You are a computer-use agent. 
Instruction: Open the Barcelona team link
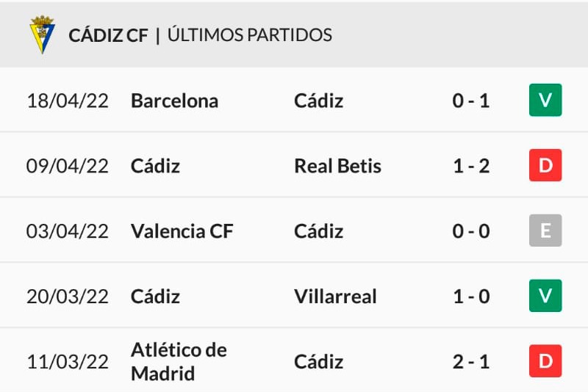click(x=174, y=101)
